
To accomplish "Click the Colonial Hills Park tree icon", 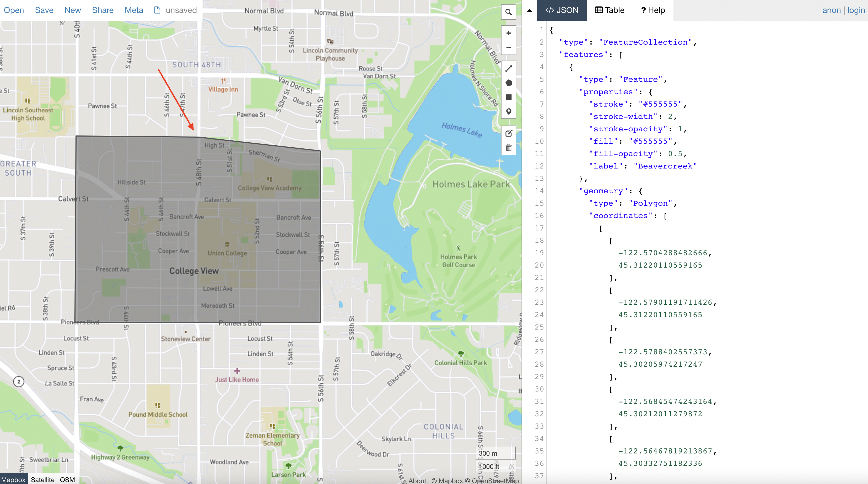I will (x=461, y=354).
